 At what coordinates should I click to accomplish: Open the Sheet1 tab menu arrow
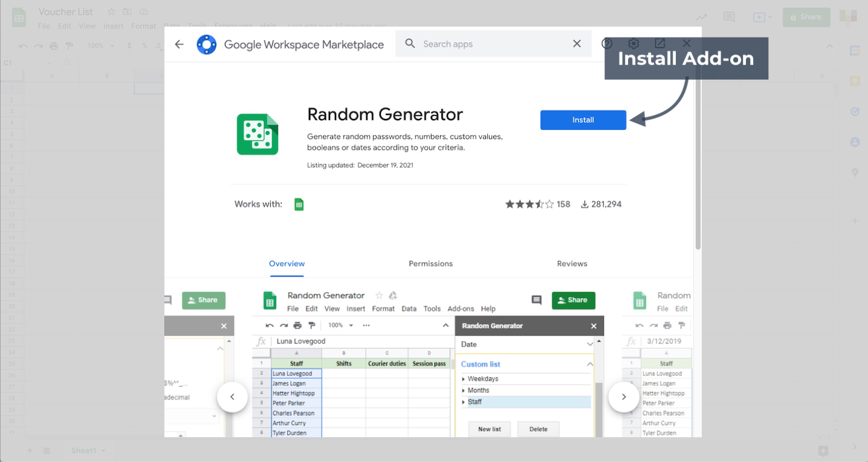103,451
